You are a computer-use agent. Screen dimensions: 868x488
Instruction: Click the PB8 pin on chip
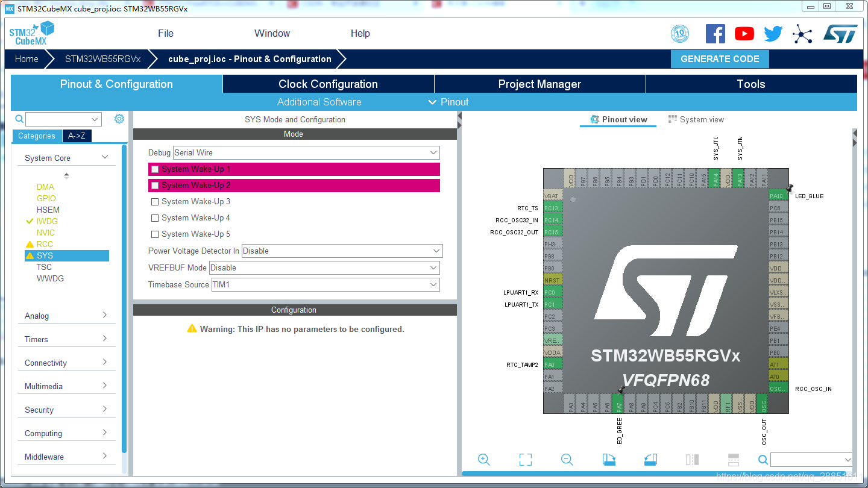[x=553, y=256]
